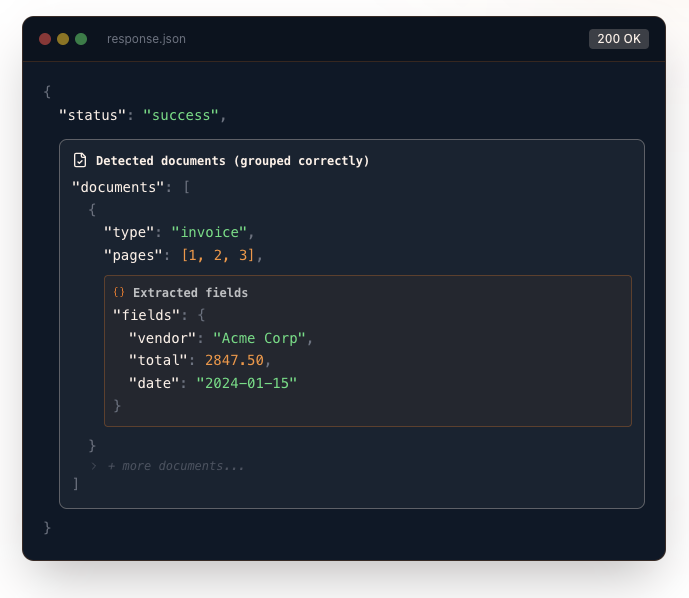
Task: Click the yellow minimize window dot
Action: pos(63,39)
